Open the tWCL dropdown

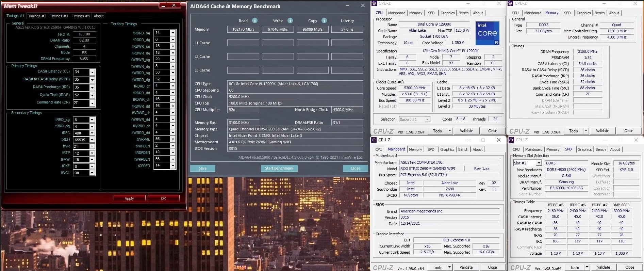pos(92,173)
